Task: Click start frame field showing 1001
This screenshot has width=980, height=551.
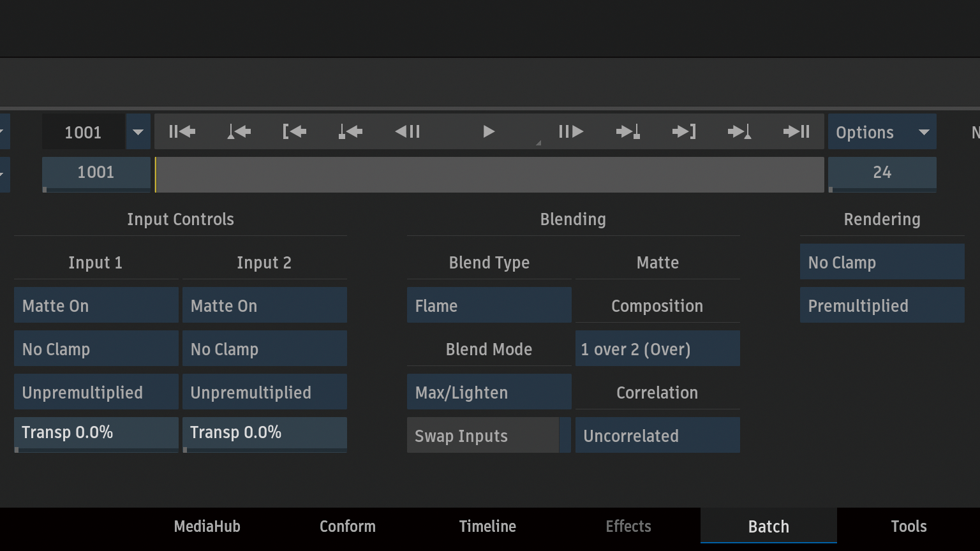Action: 96,173
